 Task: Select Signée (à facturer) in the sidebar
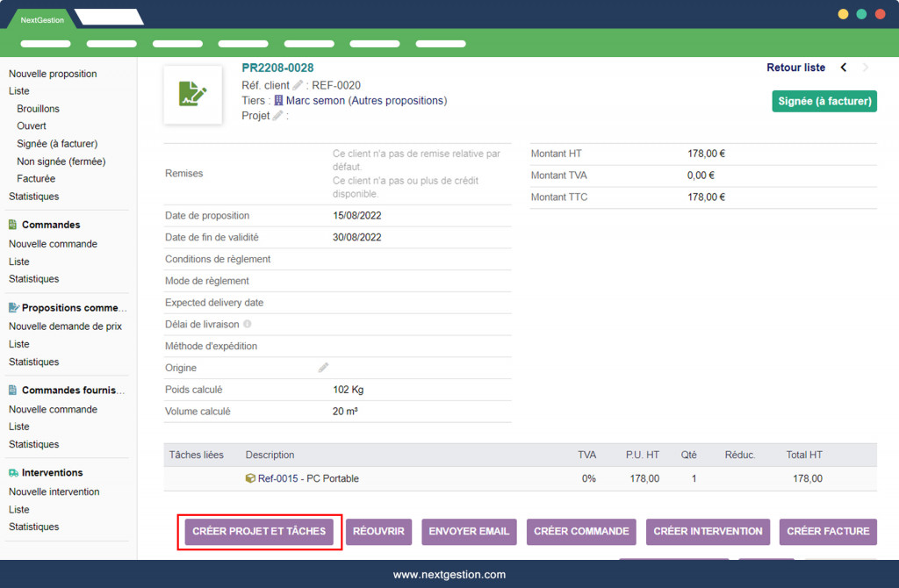click(57, 144)
